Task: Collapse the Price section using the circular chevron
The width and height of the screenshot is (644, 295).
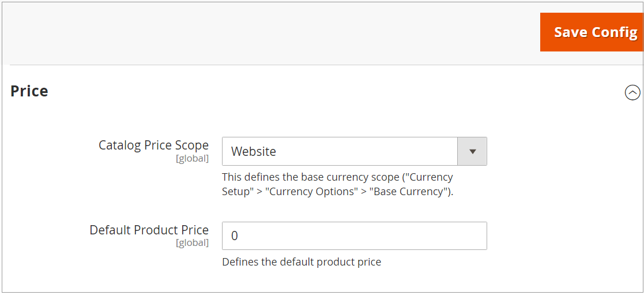Action: point(632,92)
